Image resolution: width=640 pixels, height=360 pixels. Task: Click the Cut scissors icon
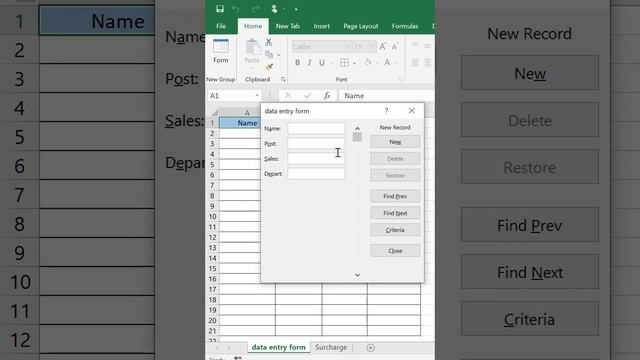[269, 42]
